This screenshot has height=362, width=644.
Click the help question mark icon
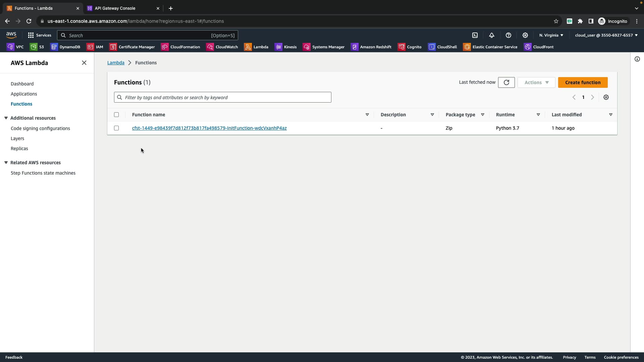(508, 35)
